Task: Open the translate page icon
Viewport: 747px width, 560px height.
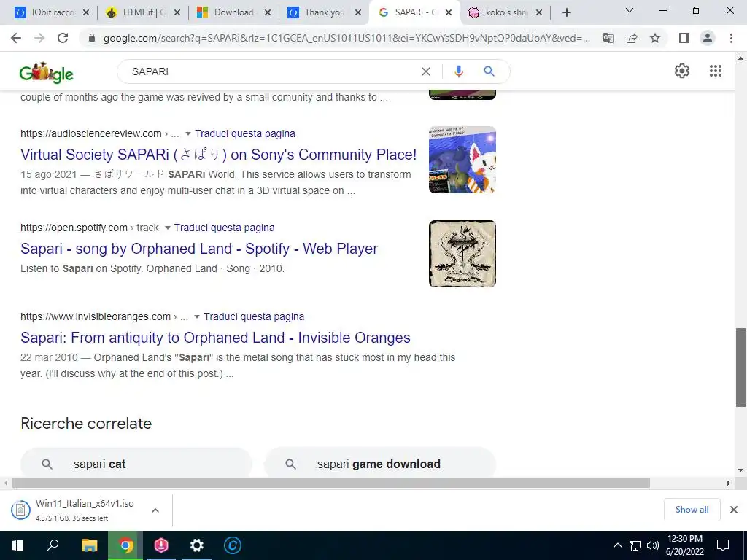Action: point(608,38)
